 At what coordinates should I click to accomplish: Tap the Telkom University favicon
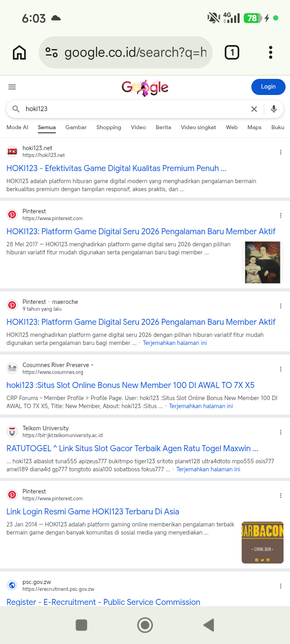[12, 431]
